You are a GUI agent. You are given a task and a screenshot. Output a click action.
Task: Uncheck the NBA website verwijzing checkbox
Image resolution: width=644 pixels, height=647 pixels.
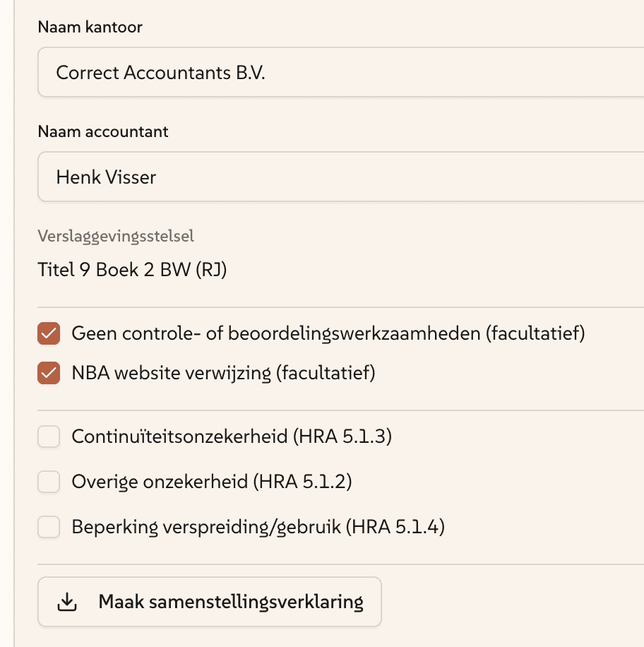[x=49, y=373]
